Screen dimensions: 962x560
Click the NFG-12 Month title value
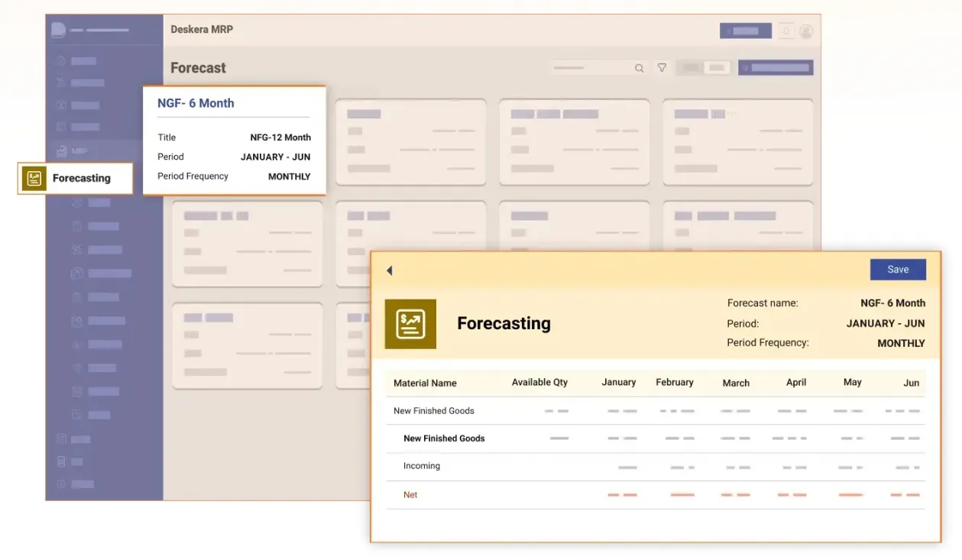(280, 138)
